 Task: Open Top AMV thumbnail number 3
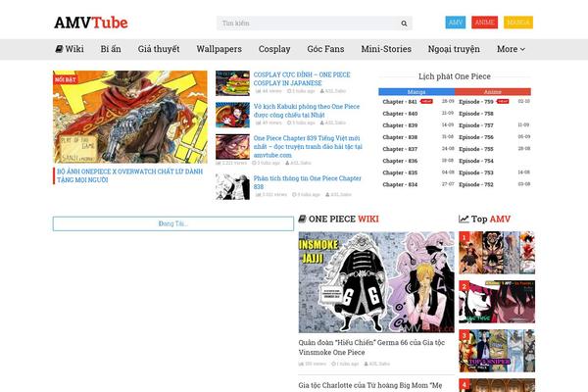point(497,351)
